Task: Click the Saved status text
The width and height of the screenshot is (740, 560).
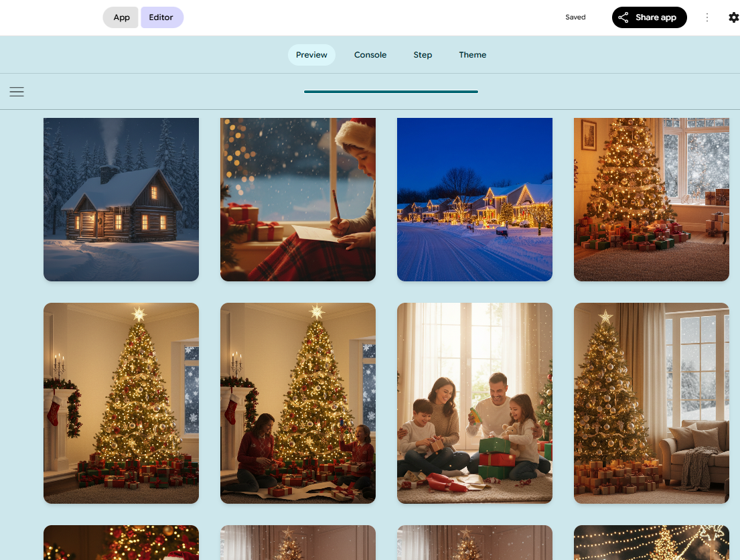Action: (575, 17)
